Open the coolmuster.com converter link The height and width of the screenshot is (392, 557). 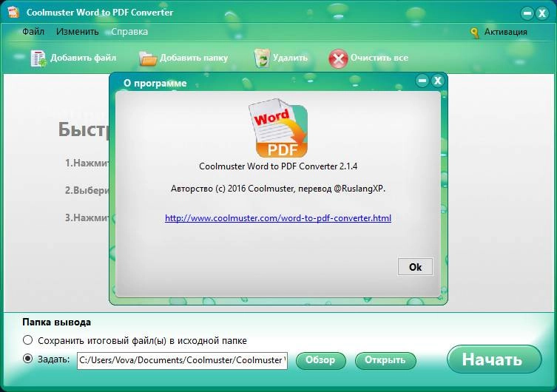click(x=278, y=217)
